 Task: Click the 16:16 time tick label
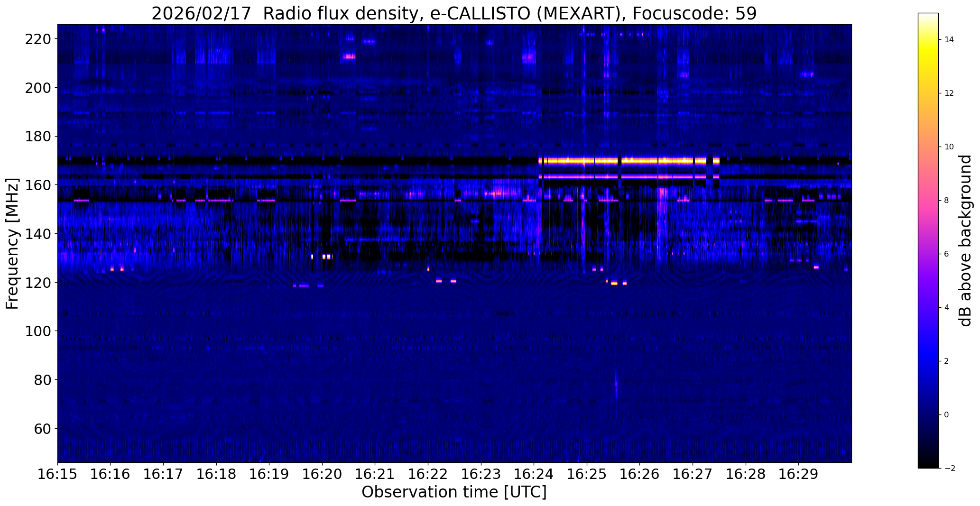click(x=111, y=474)
